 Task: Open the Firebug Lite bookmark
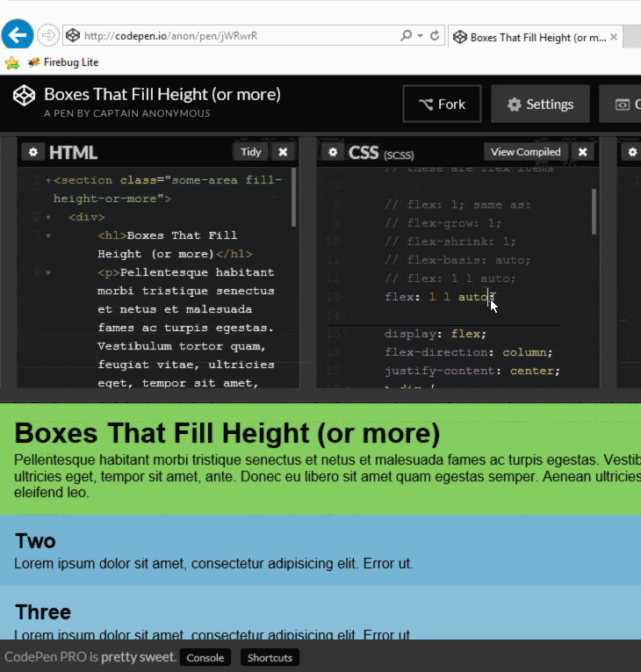63,62
